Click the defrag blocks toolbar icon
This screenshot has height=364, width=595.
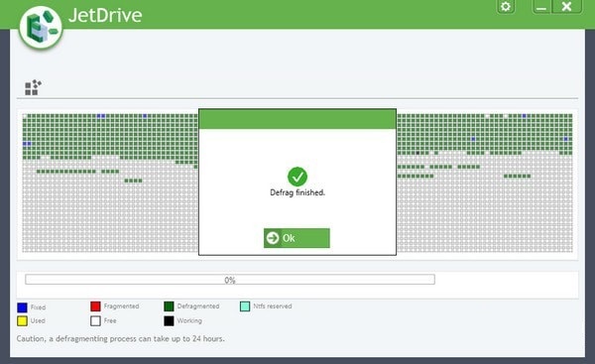[33, 87]
